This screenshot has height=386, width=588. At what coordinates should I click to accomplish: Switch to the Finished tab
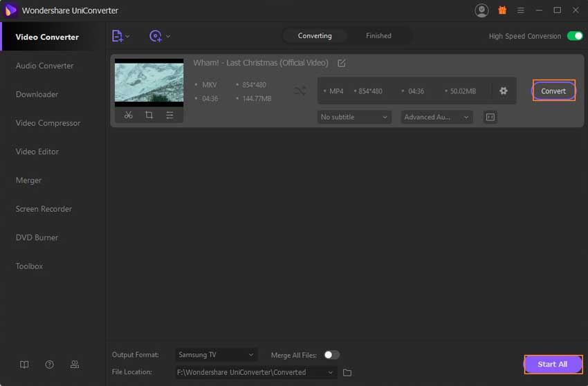click(378, 36)
